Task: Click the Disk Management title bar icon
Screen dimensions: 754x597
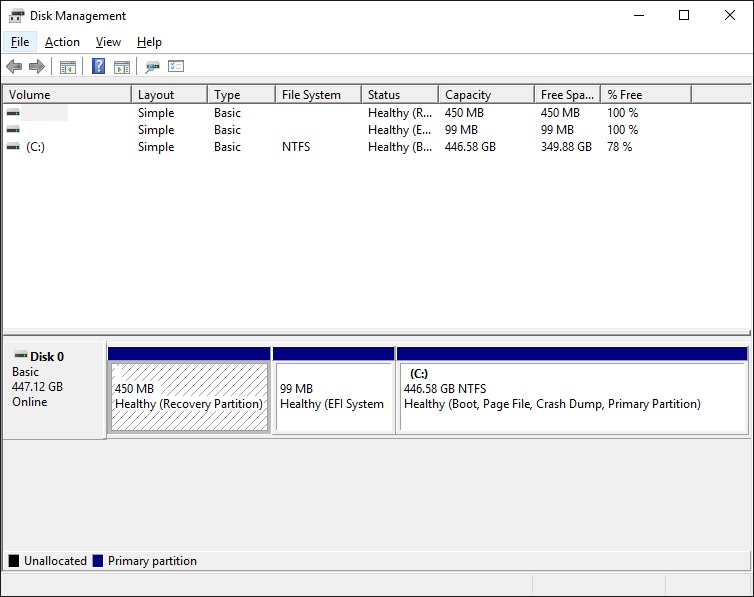Action: coord(17,15)
